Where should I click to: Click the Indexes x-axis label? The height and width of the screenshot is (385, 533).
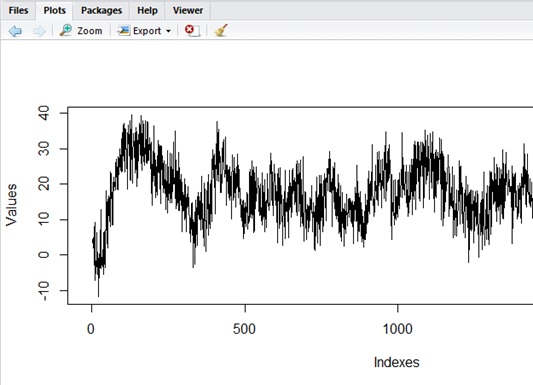click(396, 362)
